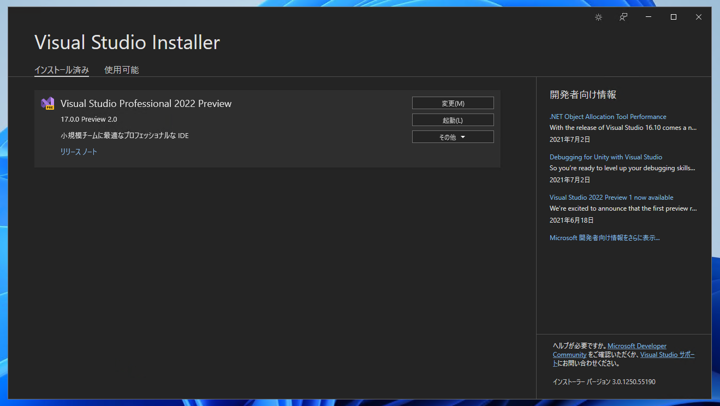Minimize the Visual Studio Installer window
This screenshot has width=720, height=406.
pos(648,17)
